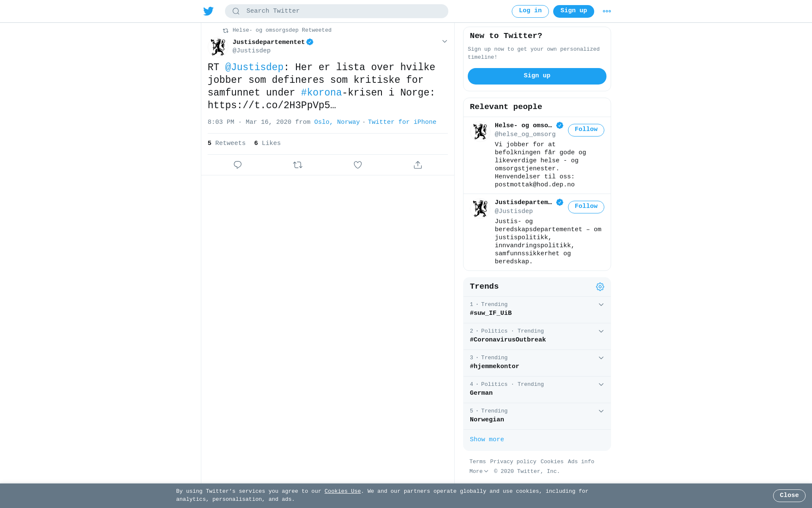Click the Log in button

530,11
